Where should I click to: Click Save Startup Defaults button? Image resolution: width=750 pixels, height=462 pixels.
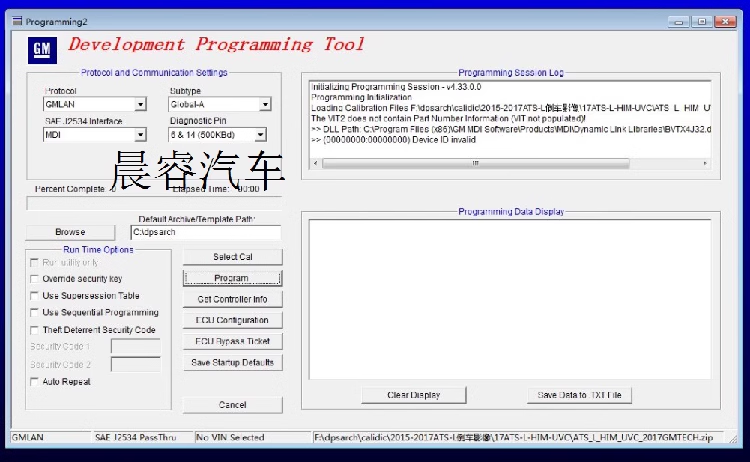coord(232,363)
